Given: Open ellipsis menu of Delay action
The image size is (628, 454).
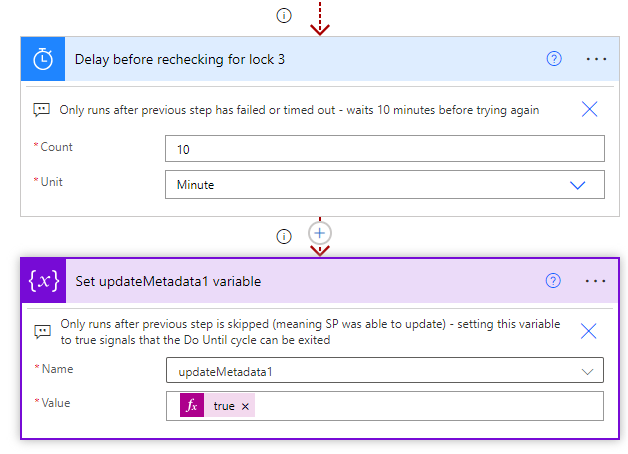Looking at the screenshot, I should click(596, 59).
